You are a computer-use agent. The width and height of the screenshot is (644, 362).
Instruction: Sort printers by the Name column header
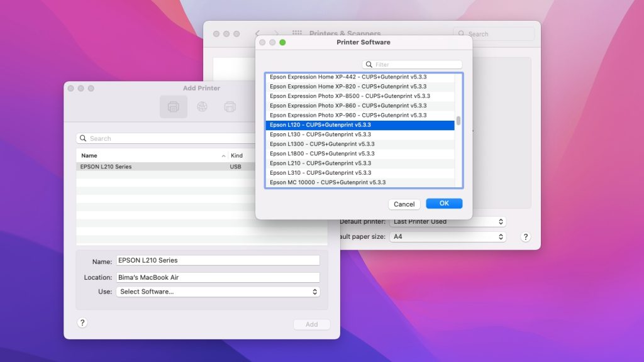(89, 156)
